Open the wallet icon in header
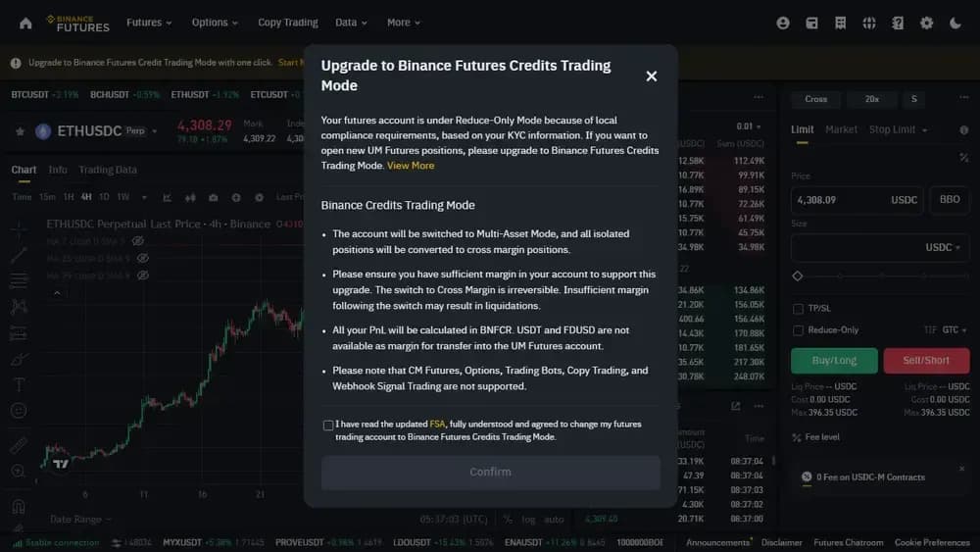The height and width of the screenshot is (552, 980). [811, 24]
